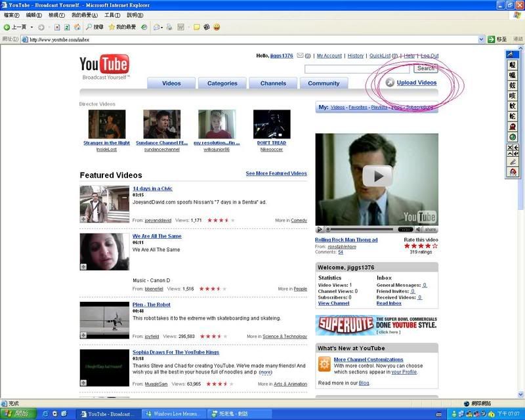This screenshot has height=420, width=525.
Task: Click the share button on video player
Action: point(430,230)
